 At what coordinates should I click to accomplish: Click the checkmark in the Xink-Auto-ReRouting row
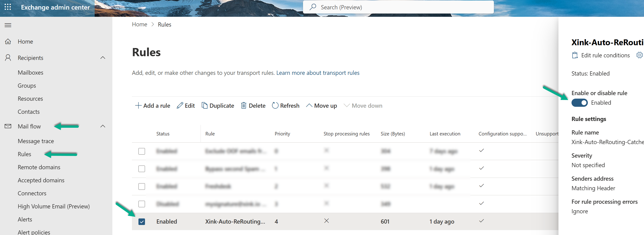click(482, 221)
